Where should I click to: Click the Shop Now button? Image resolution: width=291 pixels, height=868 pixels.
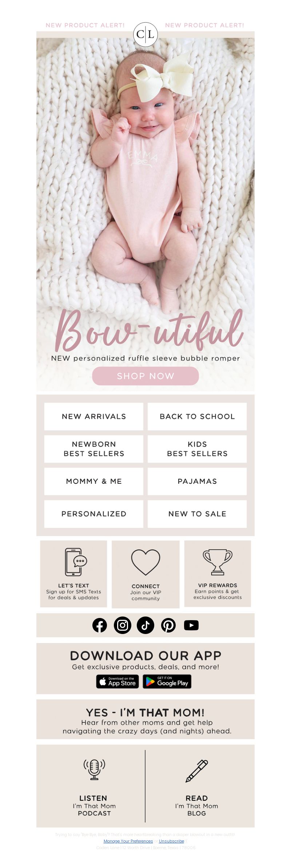point(145,376)
